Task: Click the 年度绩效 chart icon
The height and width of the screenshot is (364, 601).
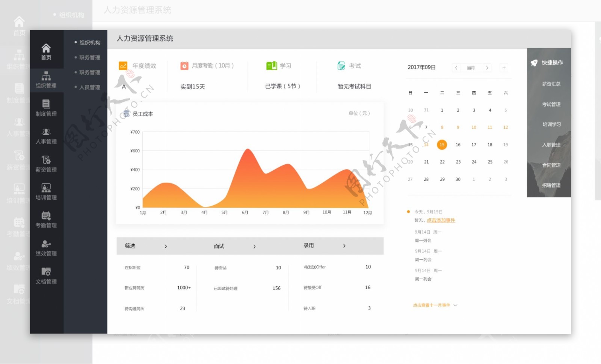Action: pyautogui.click(x=123, y=66)
